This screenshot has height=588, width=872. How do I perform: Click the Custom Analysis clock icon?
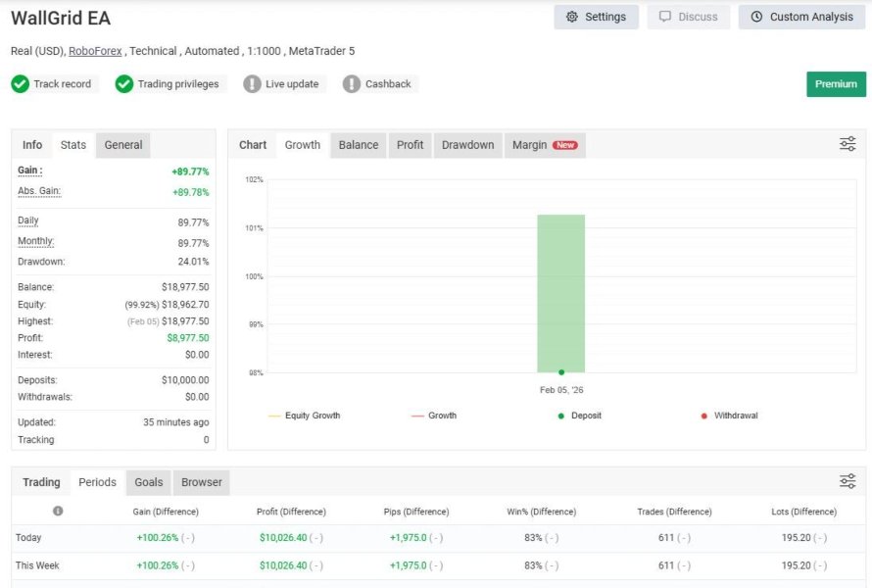(756, 17)
